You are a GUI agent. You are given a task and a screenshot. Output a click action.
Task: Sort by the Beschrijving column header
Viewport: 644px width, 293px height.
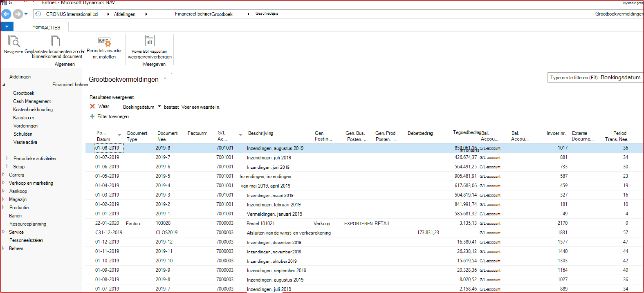260,133
